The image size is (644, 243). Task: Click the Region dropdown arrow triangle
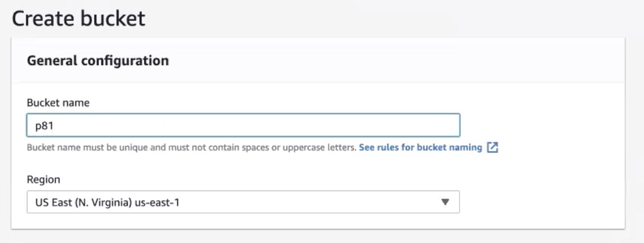[x=445, y=202]
